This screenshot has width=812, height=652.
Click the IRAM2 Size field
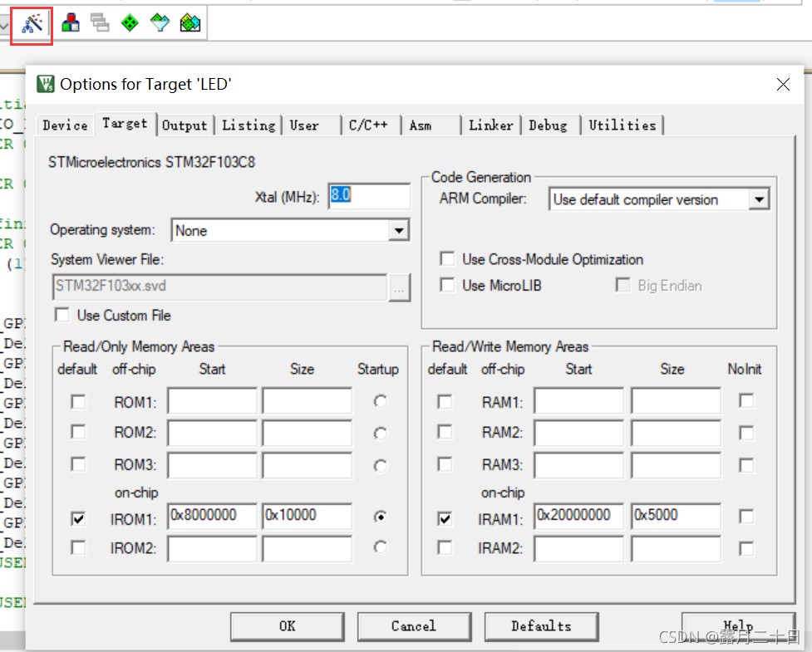[x=676, y=548]
